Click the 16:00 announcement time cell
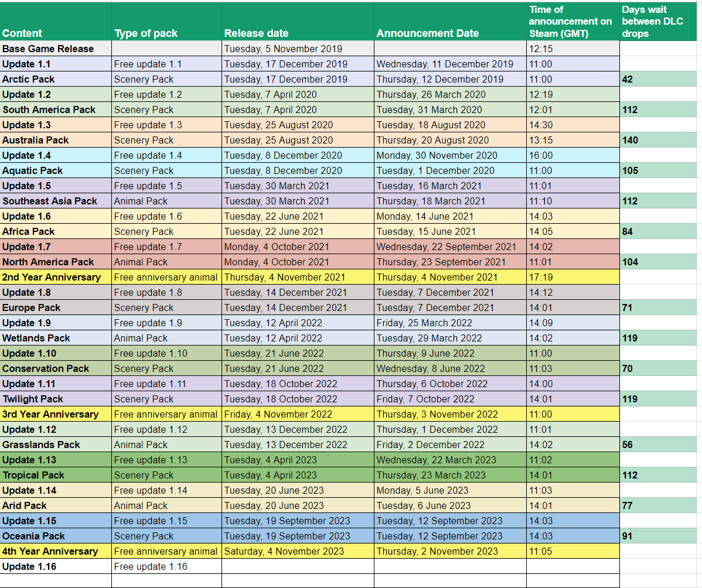This screenshot has width=702, height=588. pos(573,155)
